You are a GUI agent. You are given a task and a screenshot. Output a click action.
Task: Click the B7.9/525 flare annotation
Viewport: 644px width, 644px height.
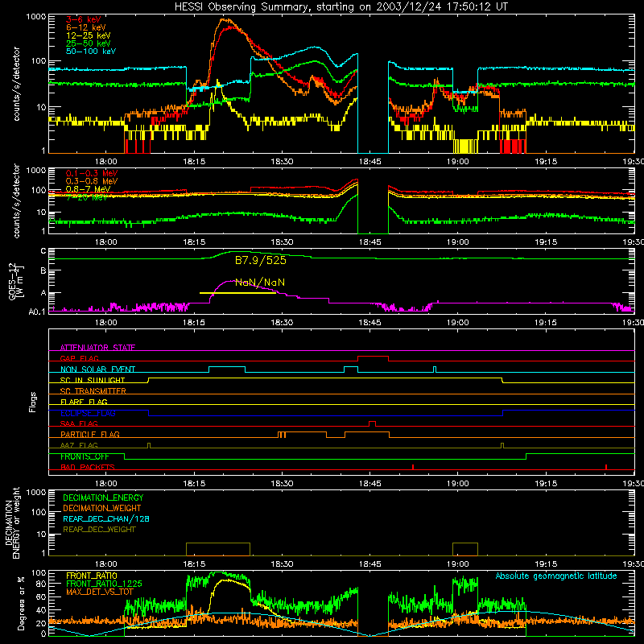[x=260, y=260]
